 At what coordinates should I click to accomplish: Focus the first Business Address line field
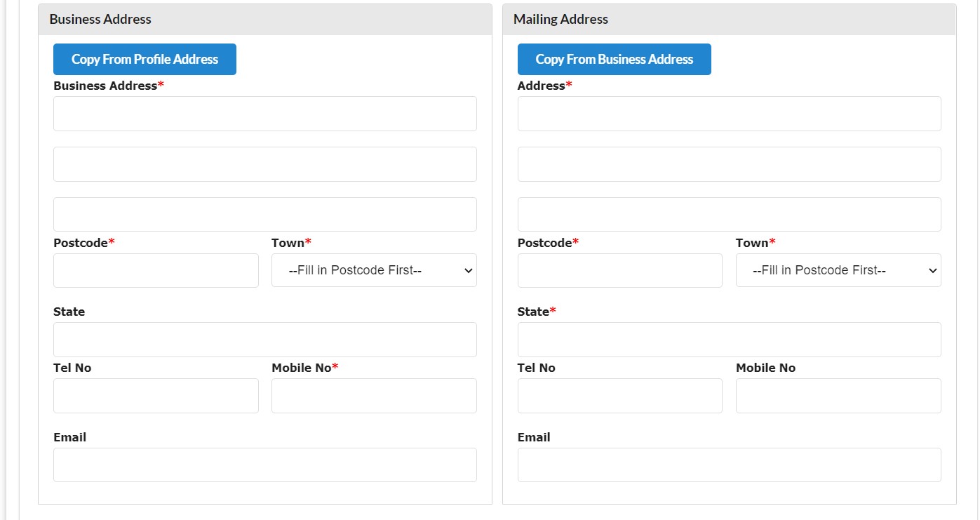coord(264,114)
